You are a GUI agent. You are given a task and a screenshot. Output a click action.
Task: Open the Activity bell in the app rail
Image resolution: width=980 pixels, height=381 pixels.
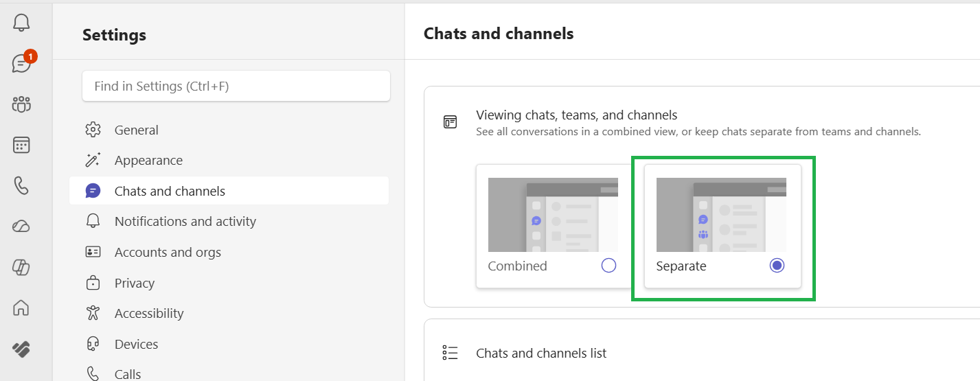point(21,23)
